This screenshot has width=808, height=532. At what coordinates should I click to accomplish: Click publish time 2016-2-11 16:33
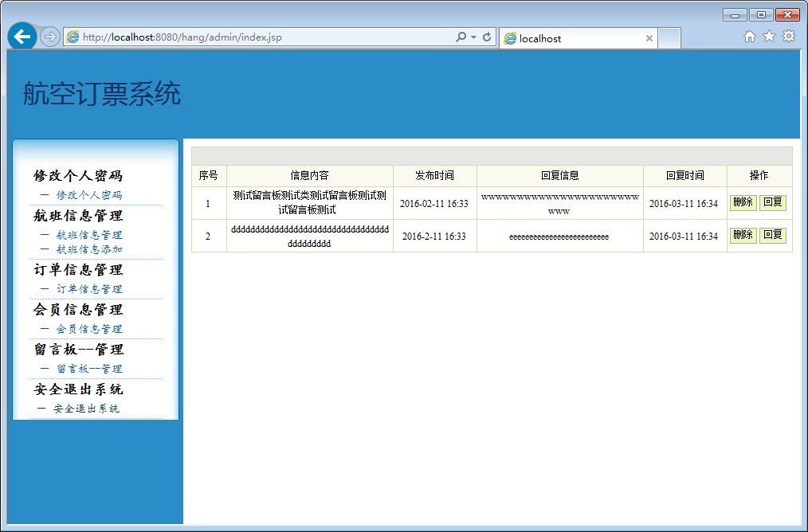point(434,237)
